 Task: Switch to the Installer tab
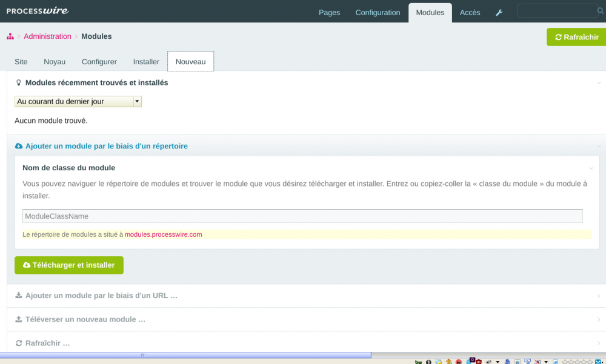[x=146, y=62]
